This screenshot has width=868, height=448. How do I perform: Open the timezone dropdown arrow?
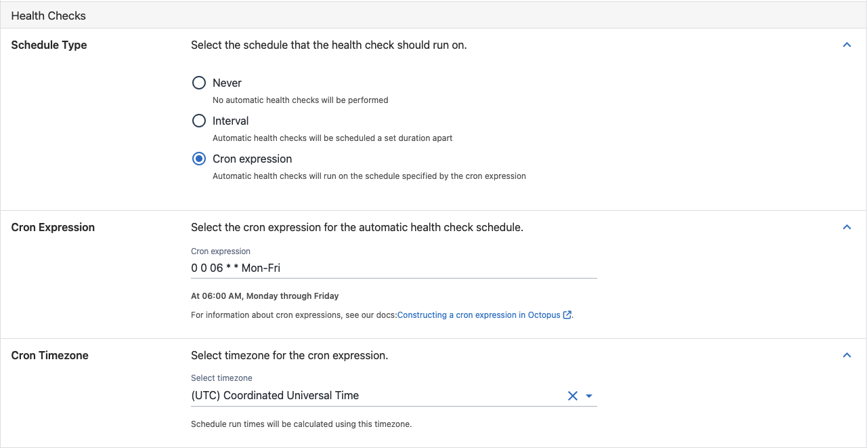[589, 396]
